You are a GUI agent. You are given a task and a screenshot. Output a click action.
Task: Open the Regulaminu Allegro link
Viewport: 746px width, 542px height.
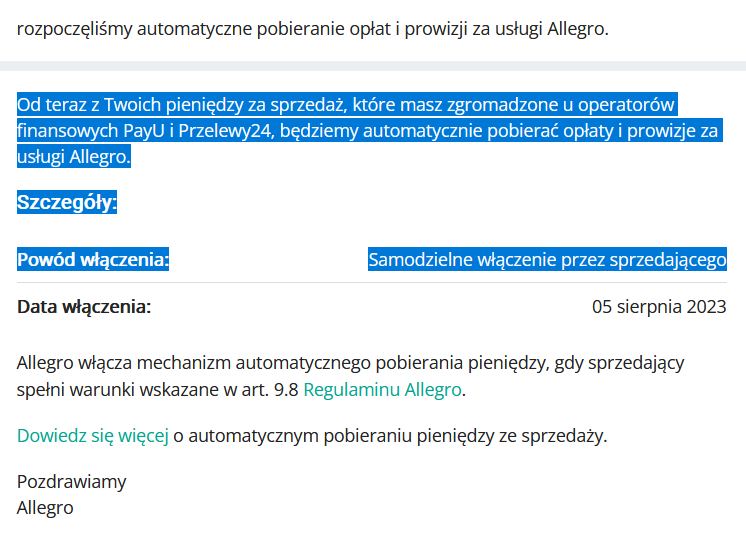[x=383, y=390]
